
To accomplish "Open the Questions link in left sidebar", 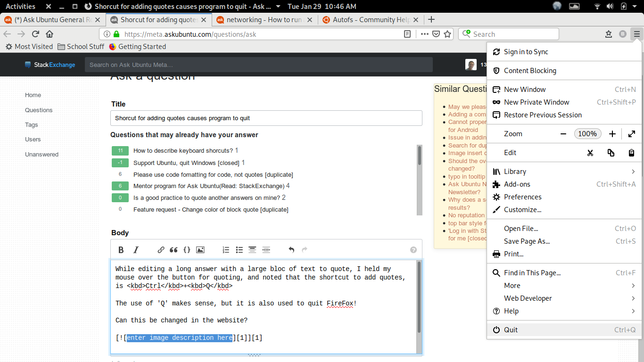I will (39, 110).
